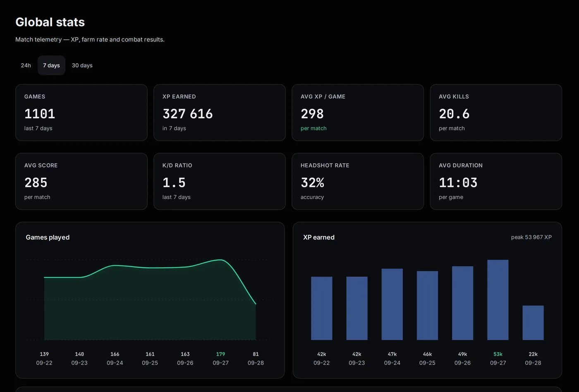Select the XP EARNED stat card
579x392 pixels.
coord(220,112)
